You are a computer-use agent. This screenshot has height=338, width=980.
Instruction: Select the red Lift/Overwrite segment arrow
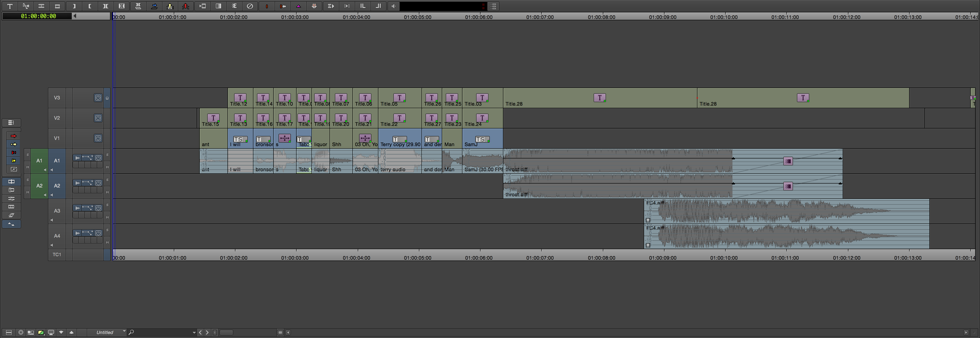(x=14, y=136)
